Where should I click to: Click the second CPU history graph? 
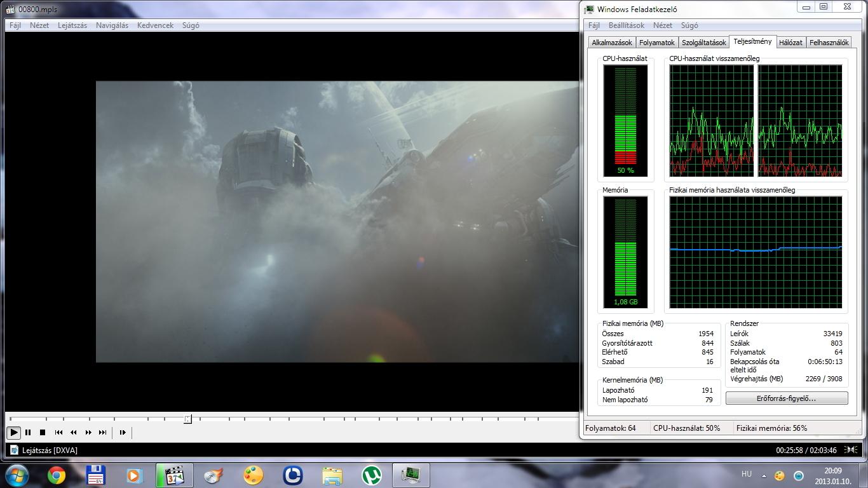(x=800, y=121)
